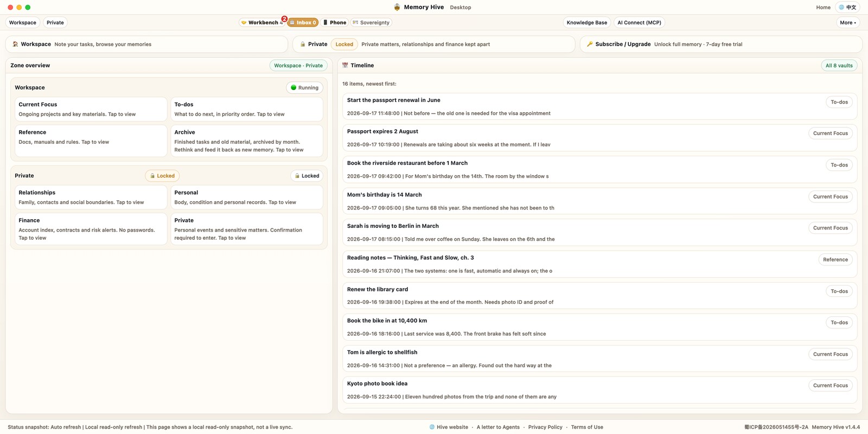Viewport: 868px width, 434px height.
Task: Click the calendar icon beside Timeline
Action: pos(345,65)
